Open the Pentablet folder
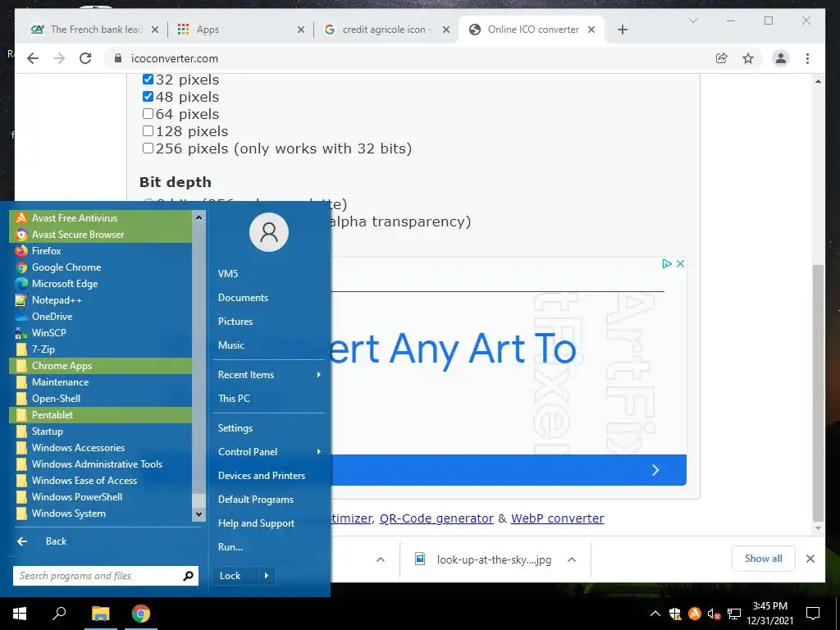The width and height of the screenshot is (840, 630). tap(100, 415)
